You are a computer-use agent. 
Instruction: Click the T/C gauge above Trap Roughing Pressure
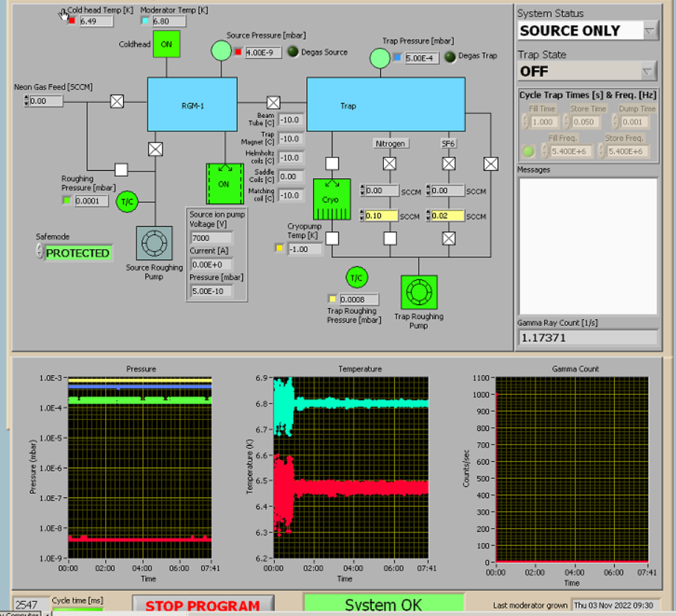356,277
